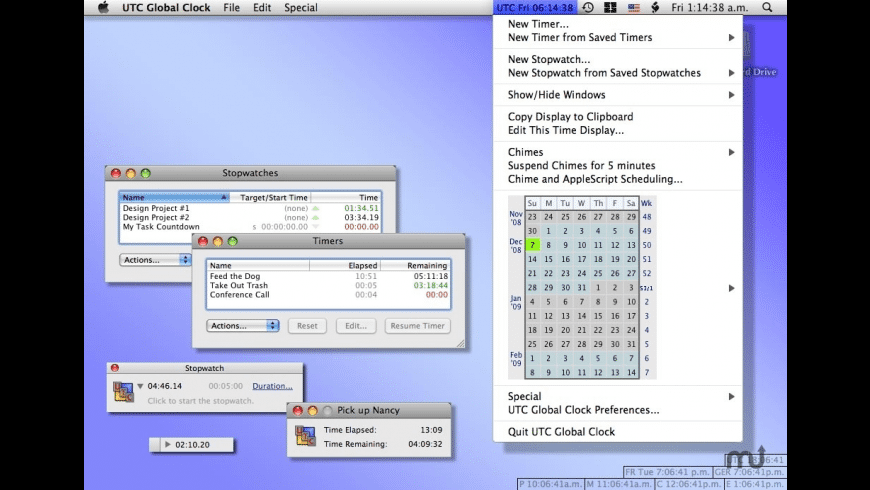Click the Resume Timer button
Viewport: 870px width, 490px height.
418,326
